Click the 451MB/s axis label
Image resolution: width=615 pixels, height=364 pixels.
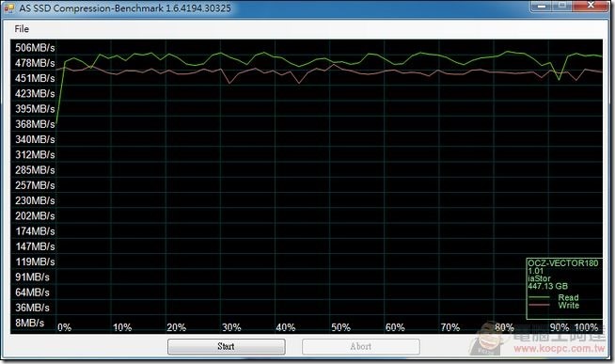[35, 78]
